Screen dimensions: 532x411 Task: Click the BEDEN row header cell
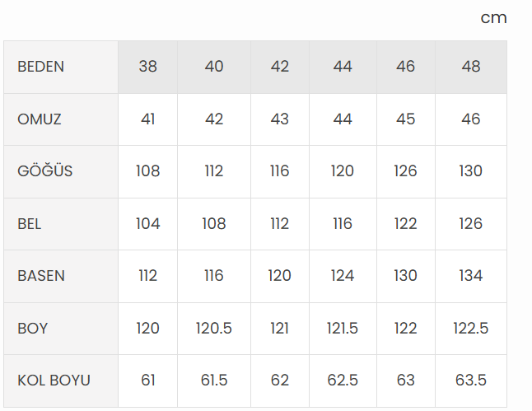41,67
